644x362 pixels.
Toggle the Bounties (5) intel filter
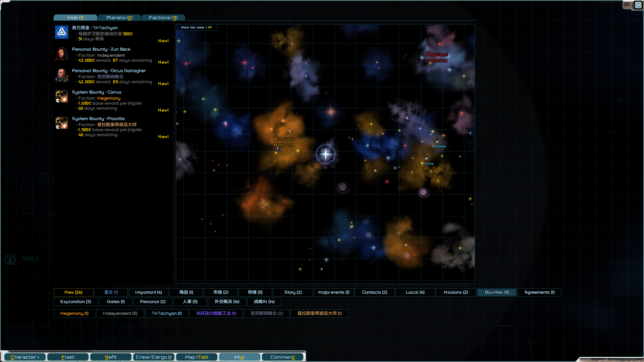tap(497, 292)
